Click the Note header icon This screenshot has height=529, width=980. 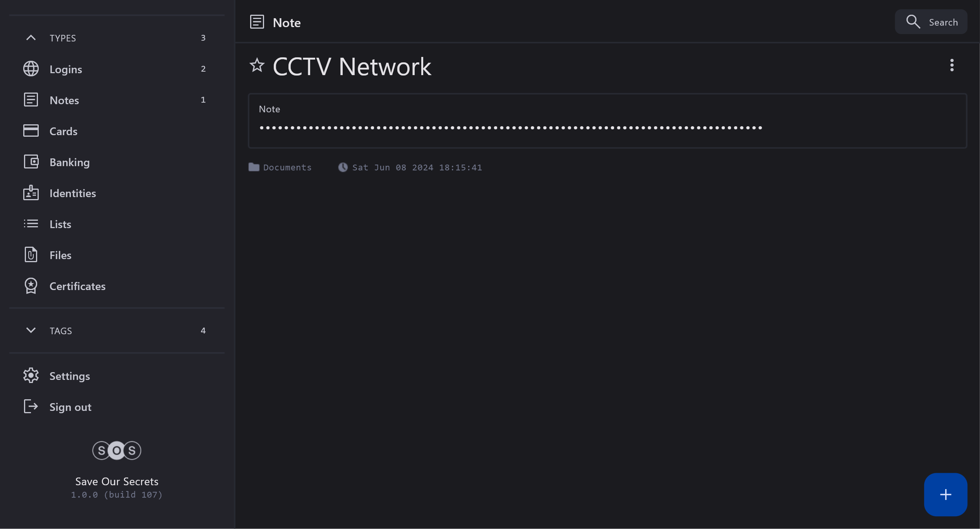[x=257, y=22]
